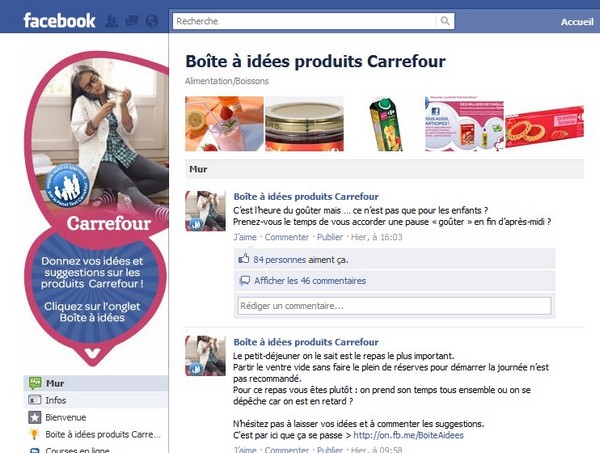Show the 46 comments
Screen dimensions: 600x453
tap(310, 281)
